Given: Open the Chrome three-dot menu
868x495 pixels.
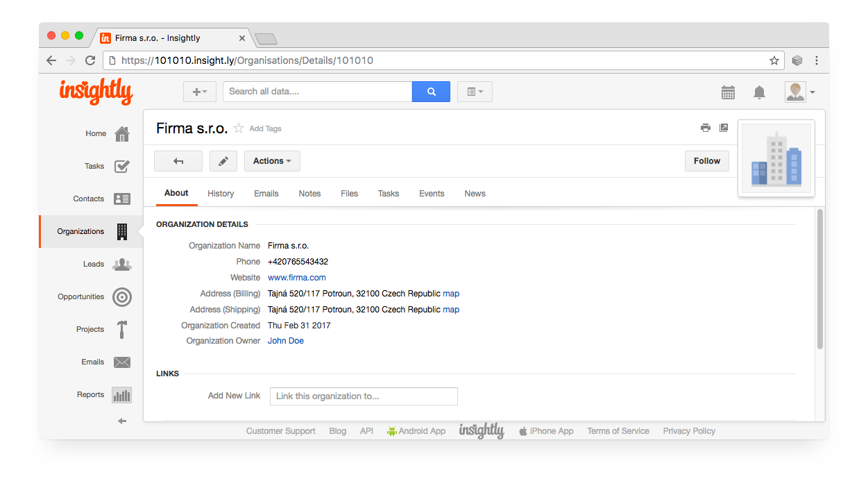Looking at the screenshot, I should coord(817,60).
